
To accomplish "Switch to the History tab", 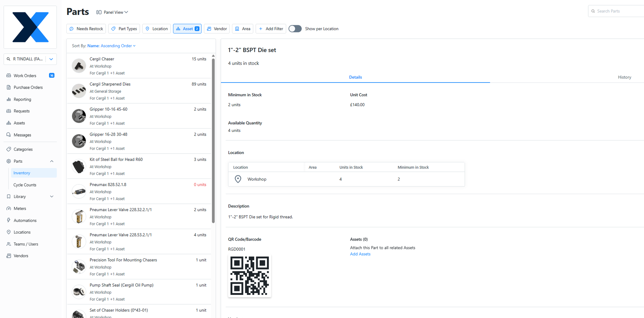I will [x=625, y=77].
